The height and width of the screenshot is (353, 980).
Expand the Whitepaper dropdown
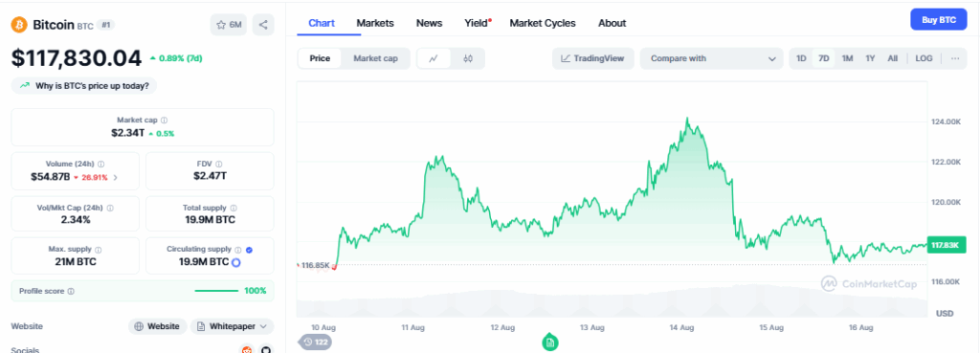(x=232, y=326)
